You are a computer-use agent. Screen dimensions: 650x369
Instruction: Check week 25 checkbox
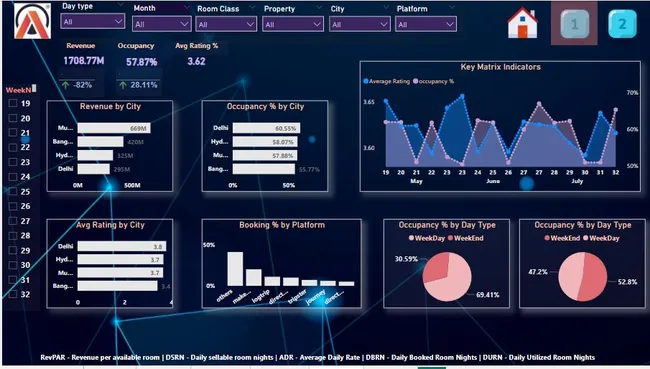point(13,192)
